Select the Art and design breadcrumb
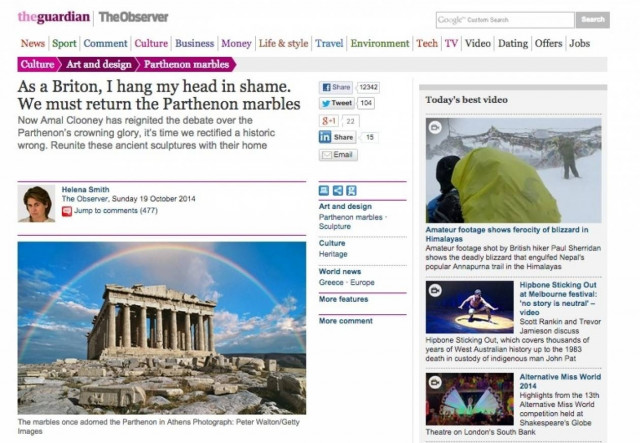The image size is (640, 443). 99,65
